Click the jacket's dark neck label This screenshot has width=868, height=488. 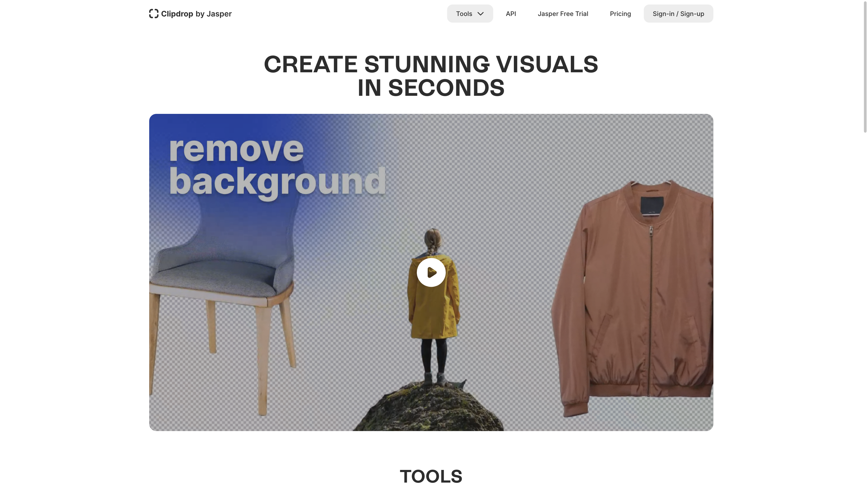652,205
